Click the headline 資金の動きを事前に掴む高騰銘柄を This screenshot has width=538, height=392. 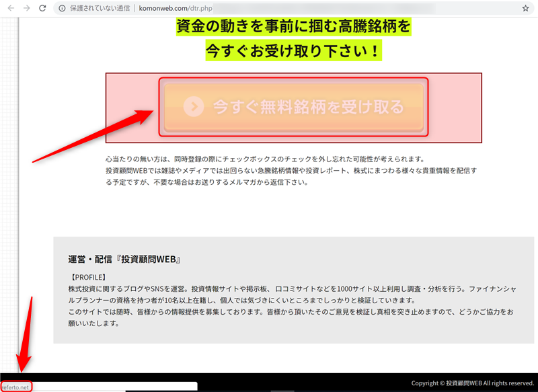tap(293, 27)
